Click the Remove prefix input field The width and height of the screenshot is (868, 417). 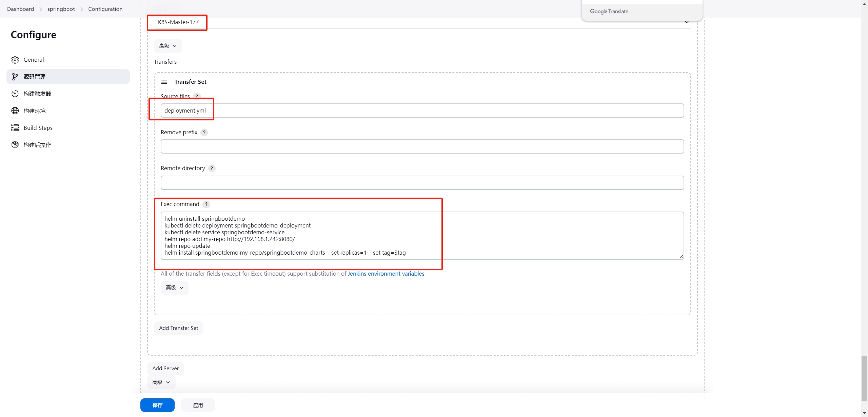(x=422, y=146)
